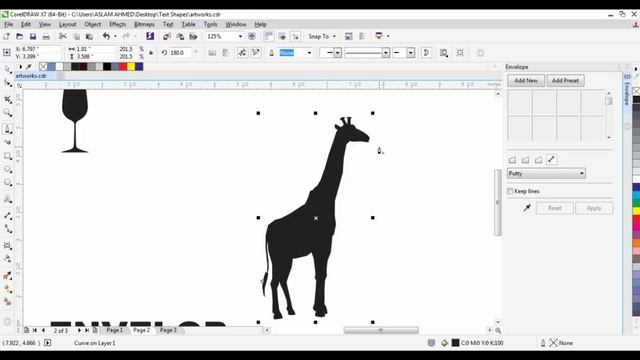This screenshot has width=640, height=360.
Task: Click the Publish to PDF icon
Action: click(x=193, y=36)
